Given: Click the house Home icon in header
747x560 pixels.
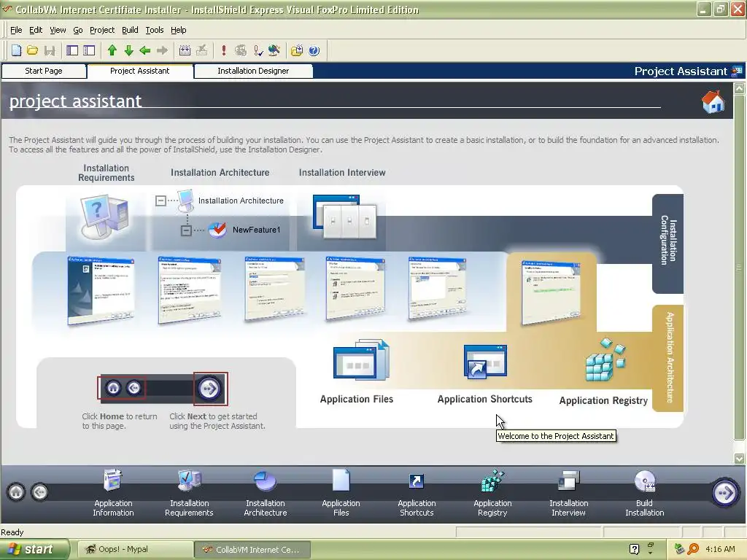Looking at the screenshot, I should (x=713, y=101).
